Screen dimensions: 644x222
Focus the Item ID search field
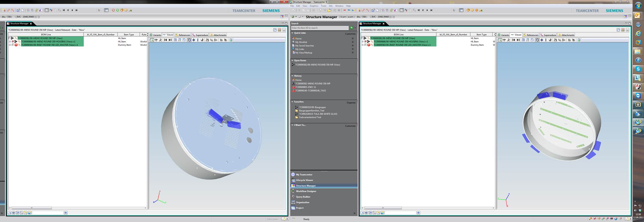coord(320,28)
